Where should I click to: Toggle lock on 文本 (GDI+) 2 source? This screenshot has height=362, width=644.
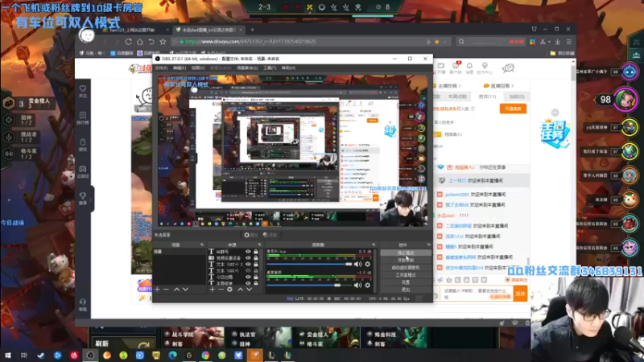[256, 265]
